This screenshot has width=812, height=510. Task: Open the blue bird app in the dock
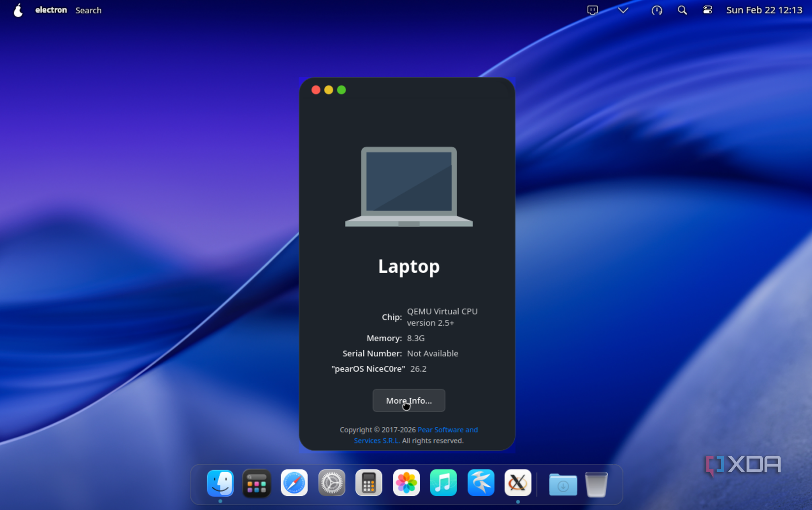tap(481, 483)
